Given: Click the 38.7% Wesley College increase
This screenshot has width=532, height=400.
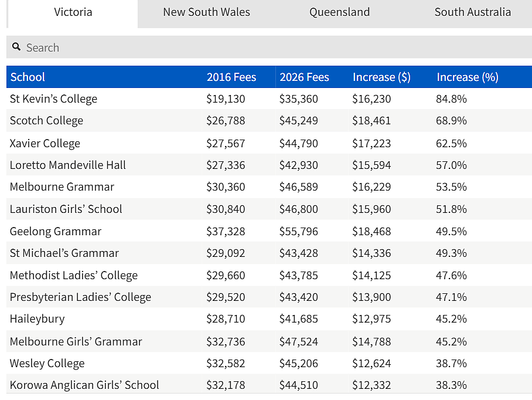Looking at the screenshot, I should pyautogui.click(x=451, y=363).
